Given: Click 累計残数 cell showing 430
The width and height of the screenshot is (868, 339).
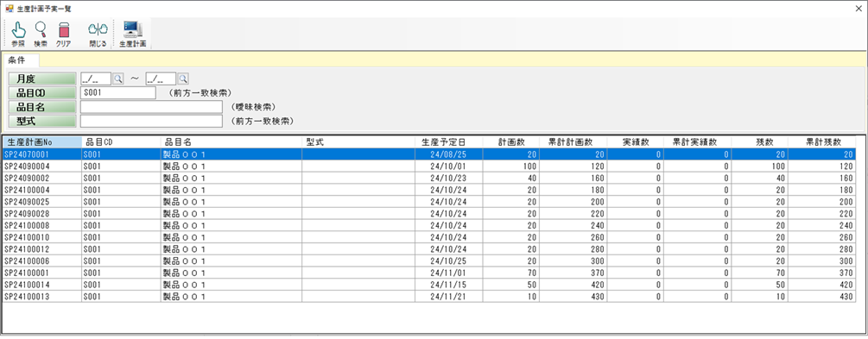Looking at the screenshot, I should tap(822, 297).
